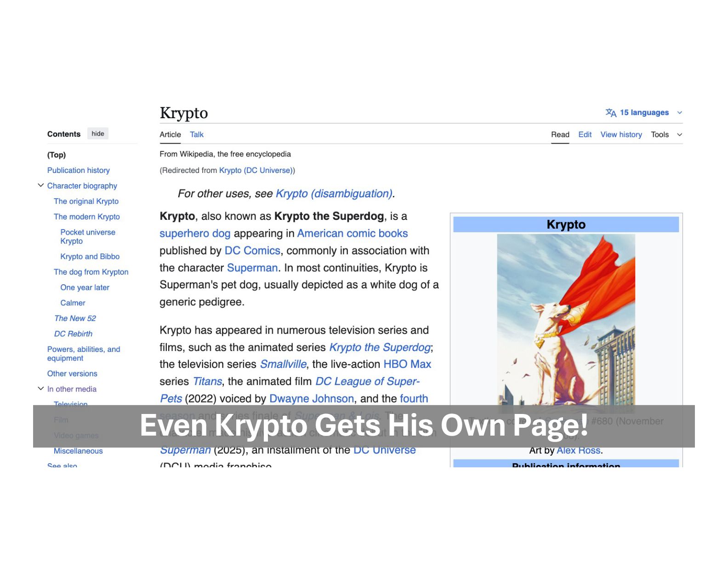
Task: Click the Krypto page title heading
Action: point(184,113)
